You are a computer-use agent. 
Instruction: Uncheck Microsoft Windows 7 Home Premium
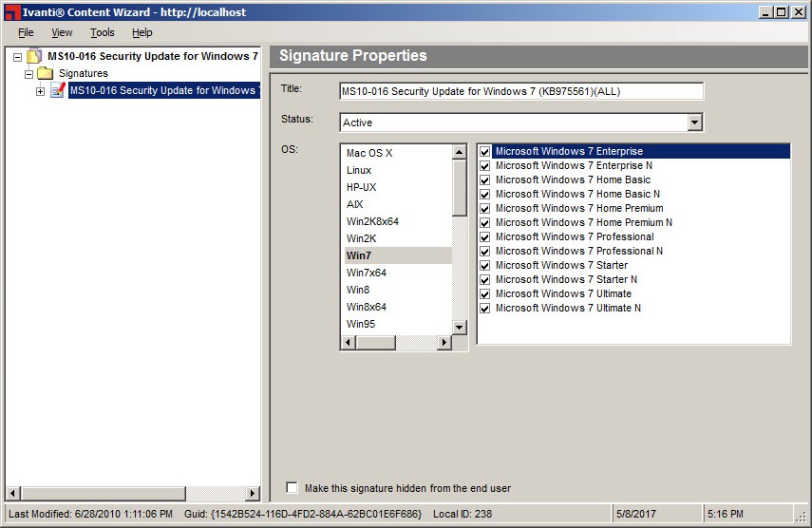coord(484,209)
